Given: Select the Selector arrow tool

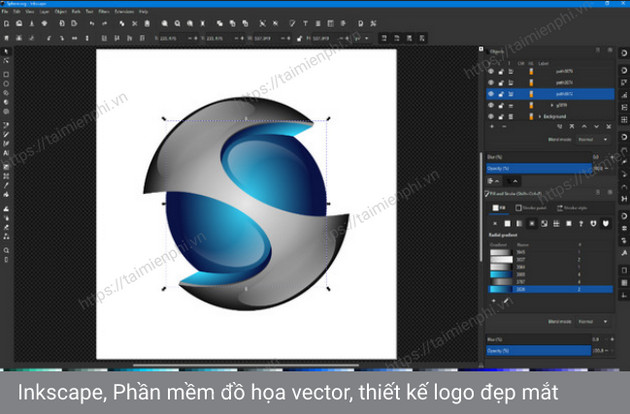Looking at the screenshot, I should 6,52.
